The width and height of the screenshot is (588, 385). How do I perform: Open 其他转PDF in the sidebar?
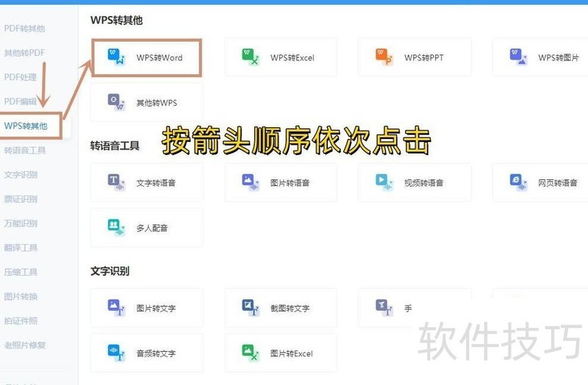24,53
